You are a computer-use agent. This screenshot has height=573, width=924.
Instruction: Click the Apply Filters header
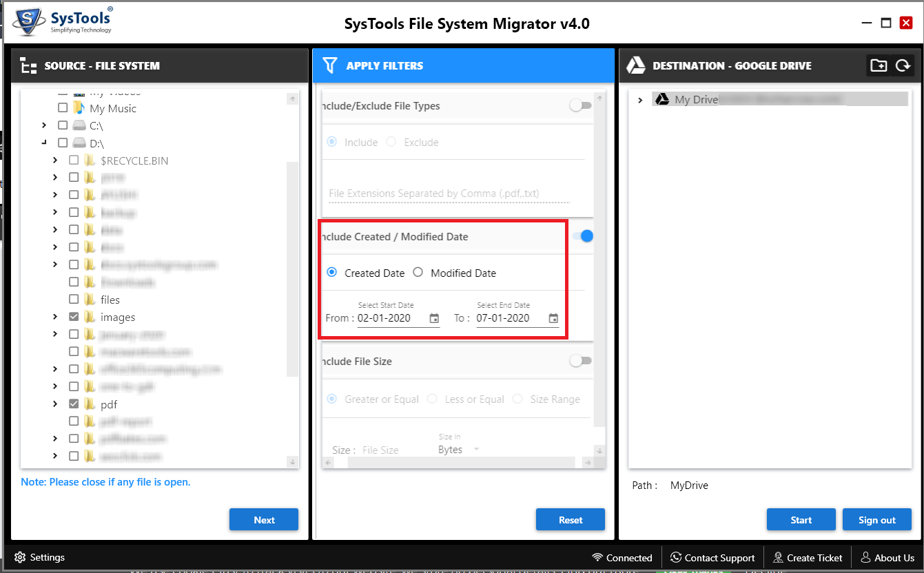click(x=463, y=66)
